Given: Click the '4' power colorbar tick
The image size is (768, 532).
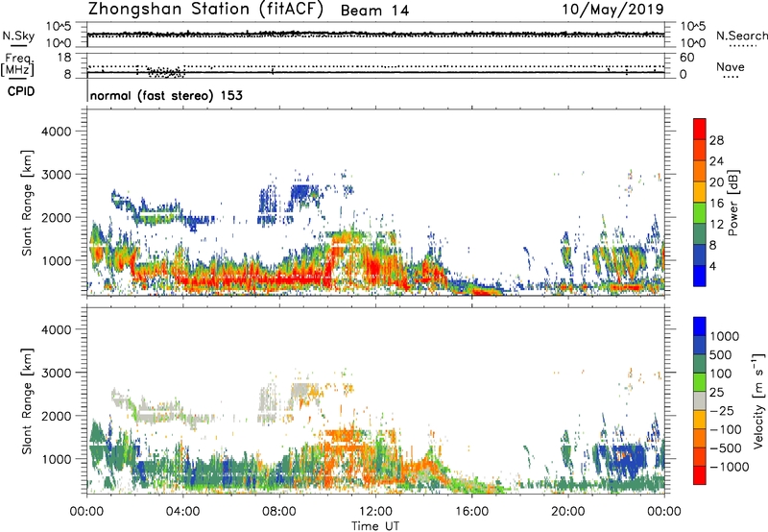Looking at the screenshot, I should coord(713,266).
